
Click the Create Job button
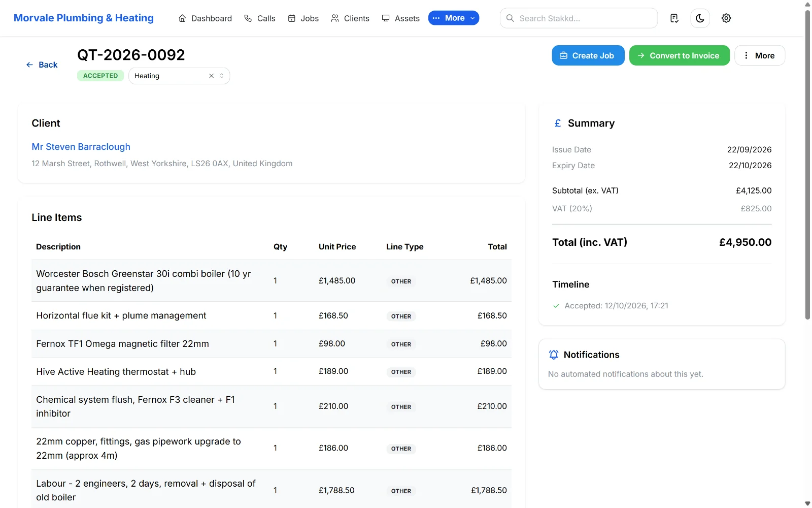(x=588, y=55)
